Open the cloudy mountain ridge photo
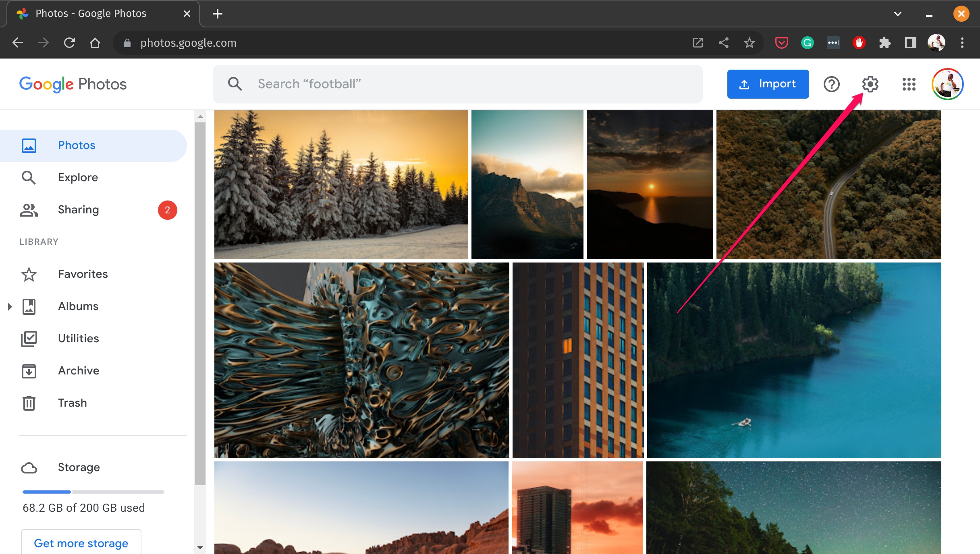The height and width of the screenshot is (554, 980). pos(527,184)
